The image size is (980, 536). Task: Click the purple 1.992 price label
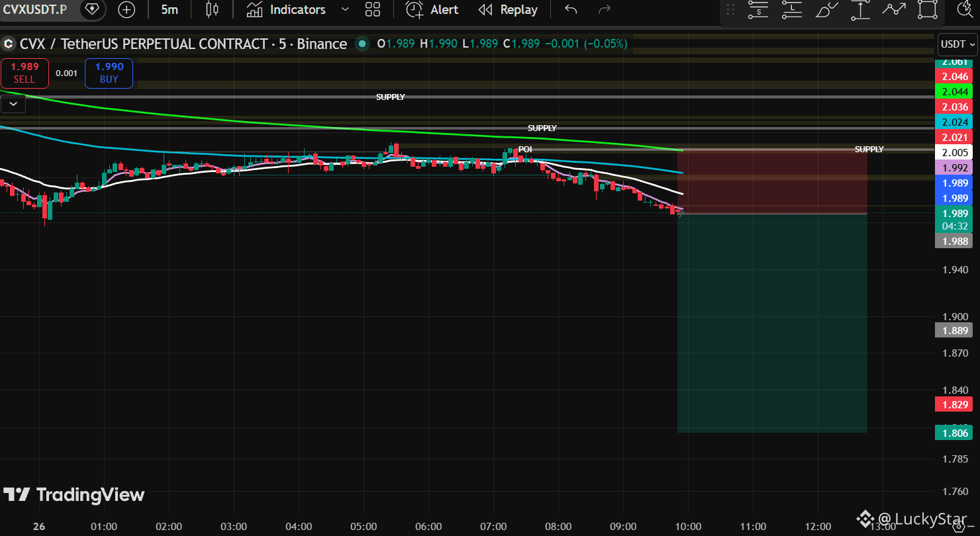point(955,168)
